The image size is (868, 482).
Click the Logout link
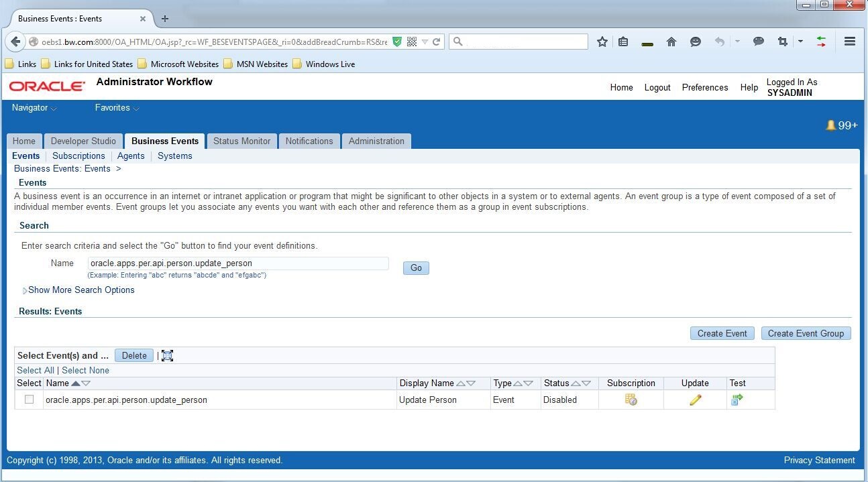(x=657, y=88)
